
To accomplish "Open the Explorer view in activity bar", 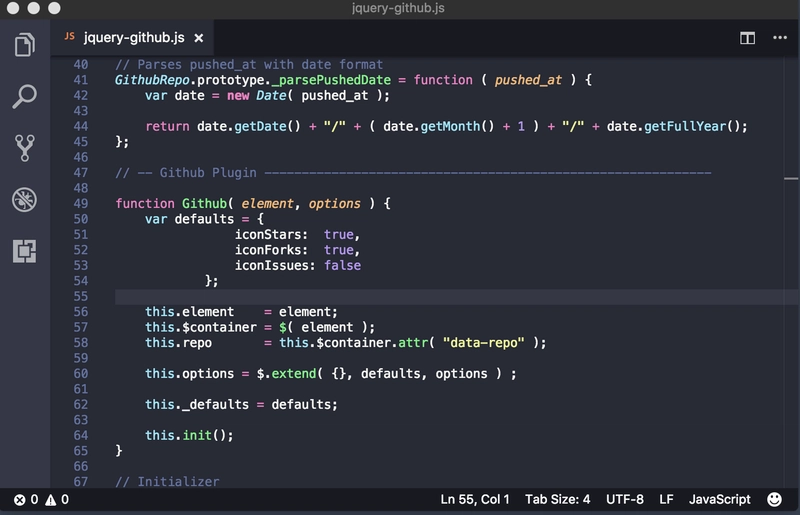I will click(x=24, y=44).
